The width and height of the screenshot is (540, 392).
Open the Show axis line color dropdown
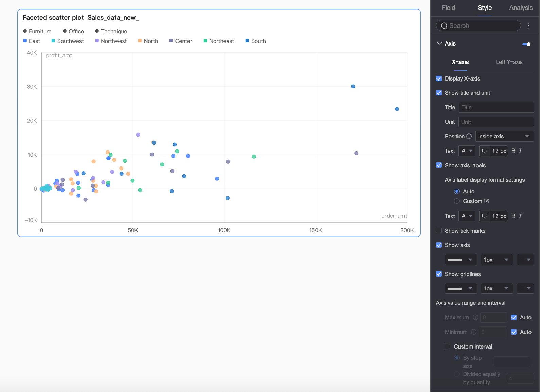point(525,260)
